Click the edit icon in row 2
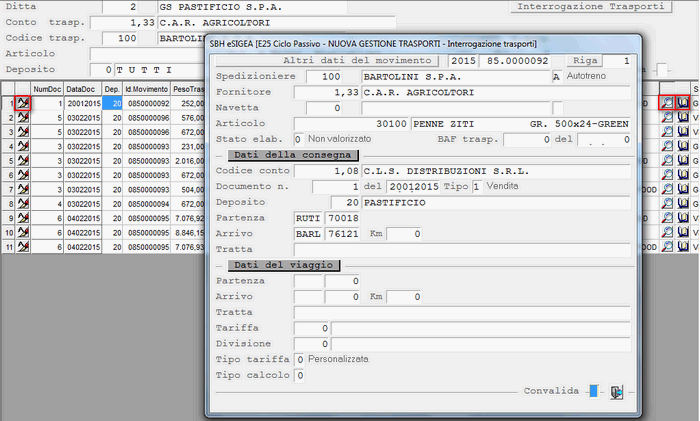Screen dimensions: 700x421 pyautogui.click(x=23, y=118)
